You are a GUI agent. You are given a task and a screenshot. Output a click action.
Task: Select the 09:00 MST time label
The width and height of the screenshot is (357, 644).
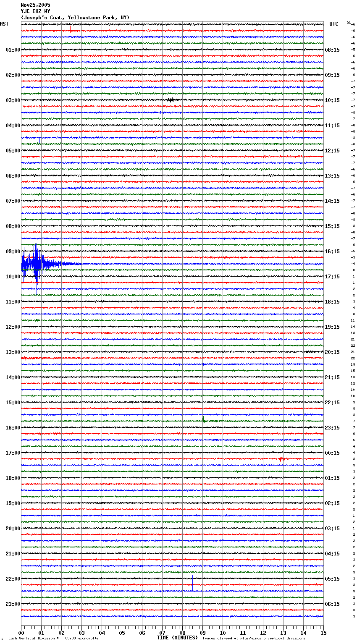tap(13, 251)
